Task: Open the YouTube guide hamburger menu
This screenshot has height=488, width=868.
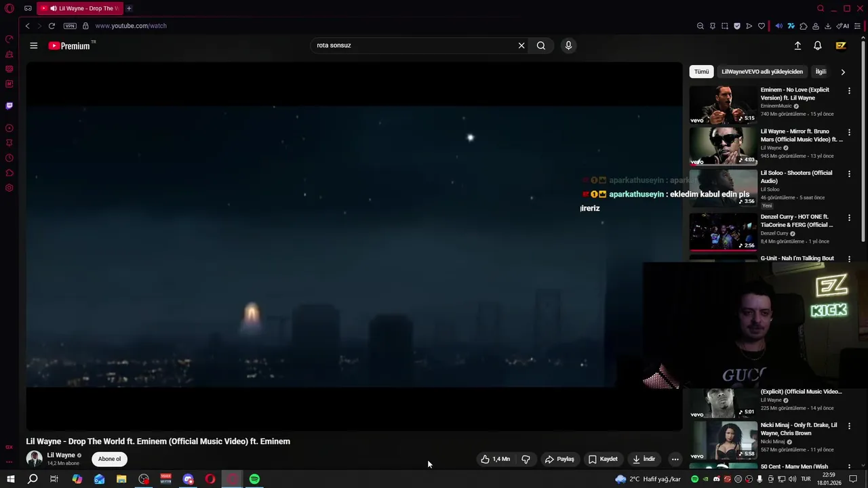Action: point(33,45)
